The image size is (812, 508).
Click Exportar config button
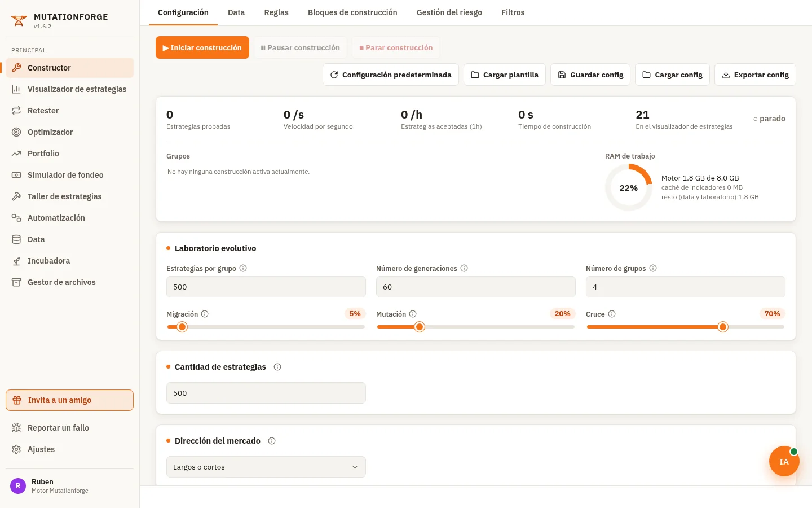[755, 75]
